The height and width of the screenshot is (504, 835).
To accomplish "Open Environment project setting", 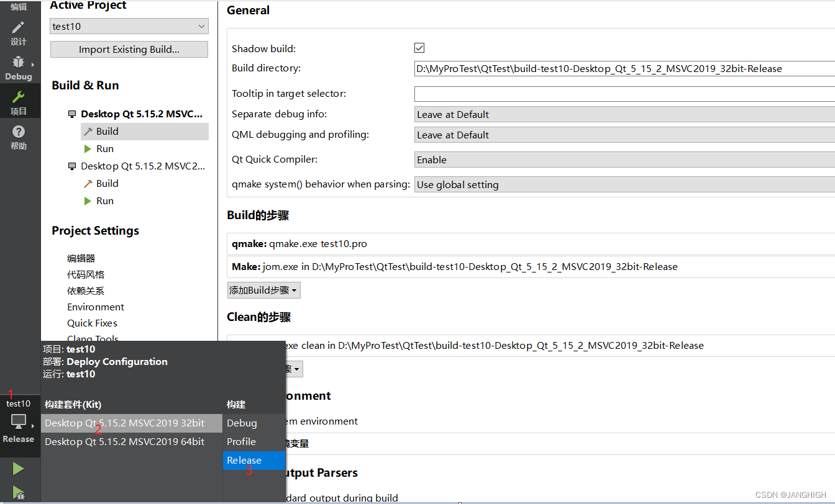I will pyautogui.click(x=96, y=307).
